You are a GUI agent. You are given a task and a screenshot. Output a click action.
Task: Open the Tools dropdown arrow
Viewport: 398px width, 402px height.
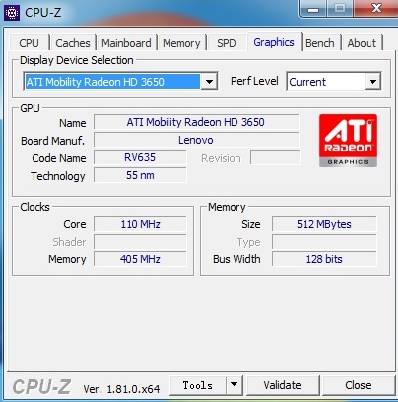pos(234,385)
